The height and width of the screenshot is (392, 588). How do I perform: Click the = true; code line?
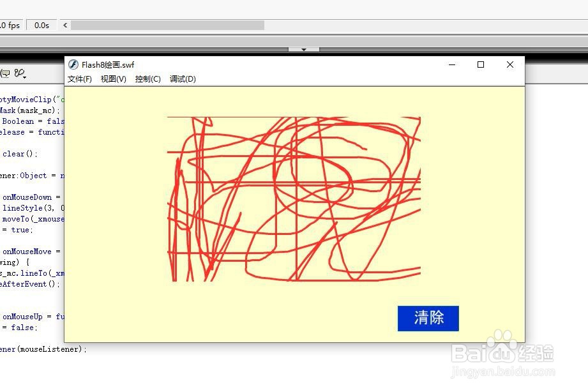(18, 230)
